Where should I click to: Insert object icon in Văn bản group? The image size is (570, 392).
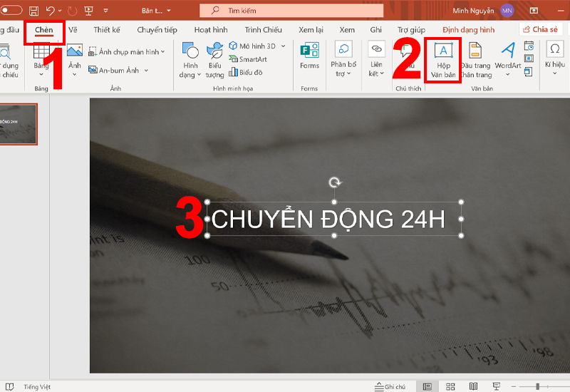[x=528, y=72]
